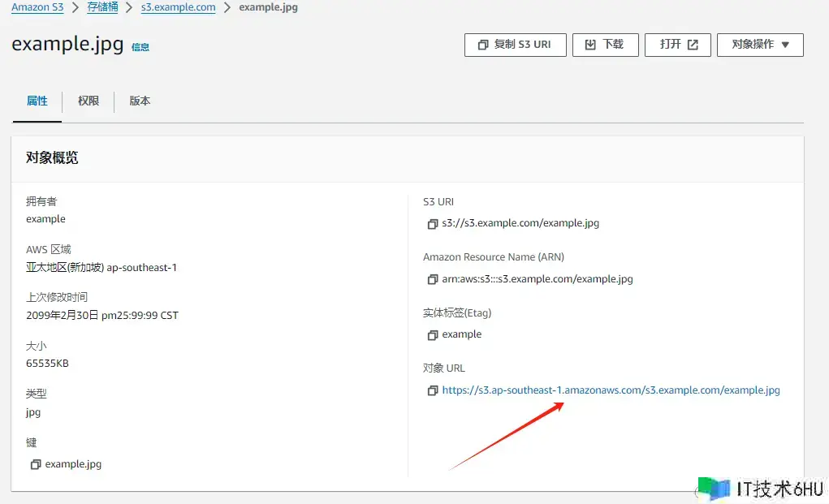Open the 存储桶 breadcrumb link
Viewport: 829px width, 504px height.
pyautogui.click(x=102, y=7)
